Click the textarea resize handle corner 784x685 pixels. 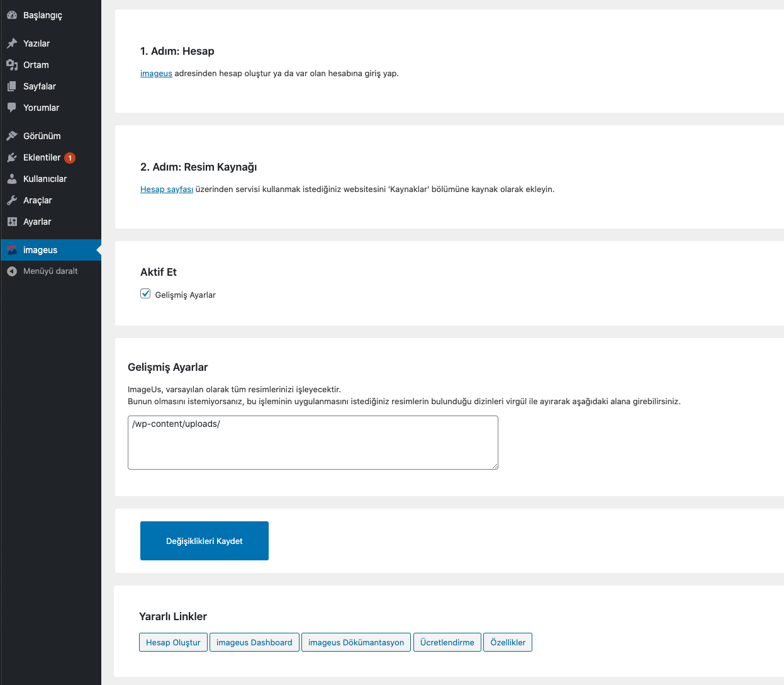[x=495, y=466]
